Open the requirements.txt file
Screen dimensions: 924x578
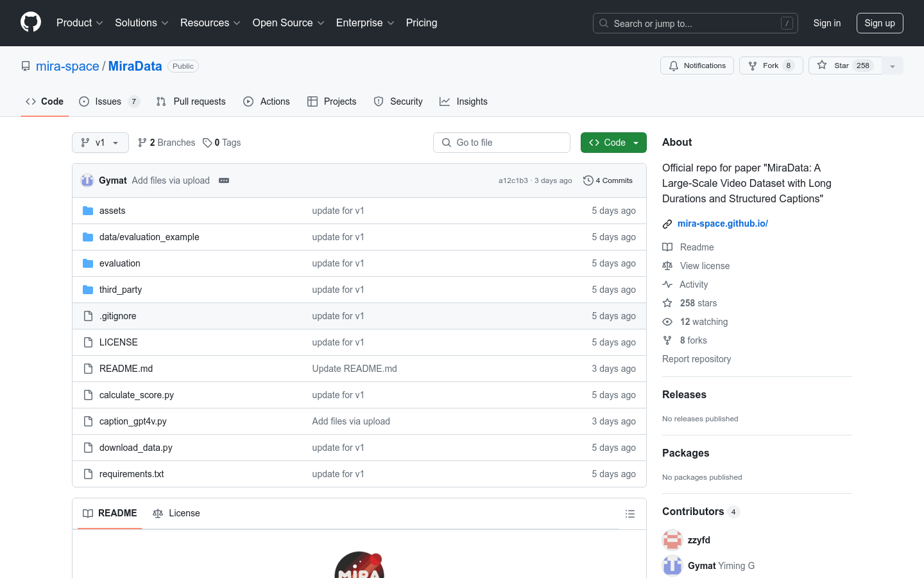(x=132, y=474)
